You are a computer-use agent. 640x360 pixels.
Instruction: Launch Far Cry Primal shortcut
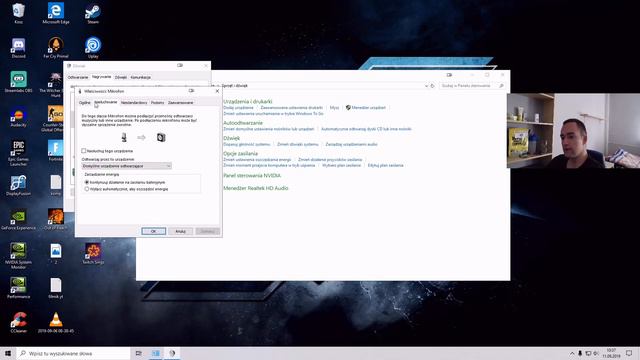pyautogui.click(x=56, y=47)
